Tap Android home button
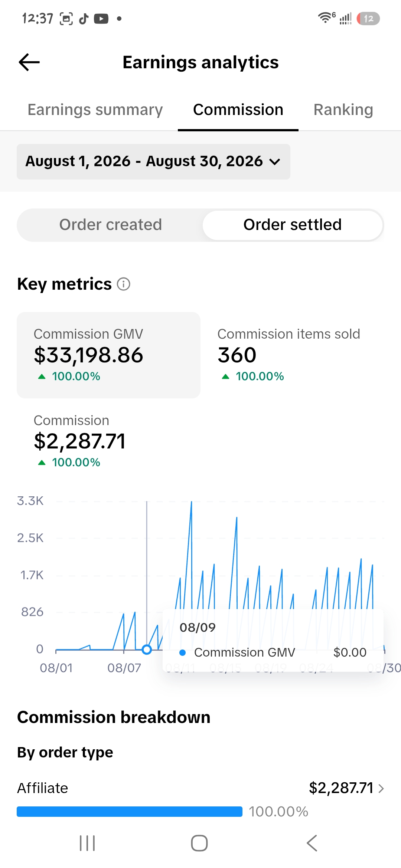The width and height of the screenshot is (401, 868). [199, 843]
